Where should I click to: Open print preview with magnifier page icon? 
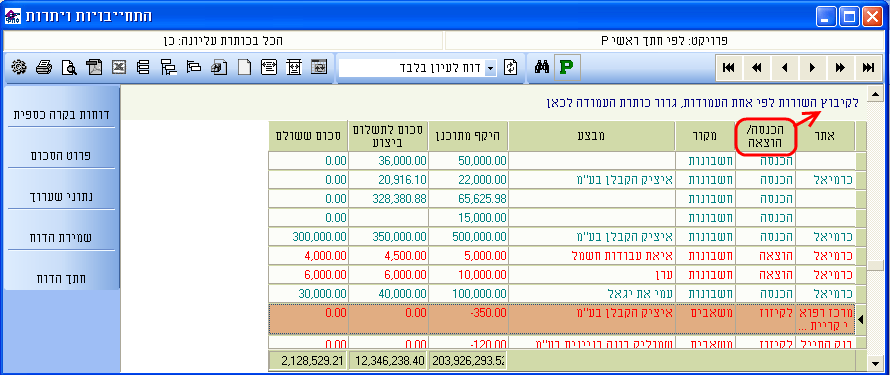pyautogui.click(x=69, y=67)
